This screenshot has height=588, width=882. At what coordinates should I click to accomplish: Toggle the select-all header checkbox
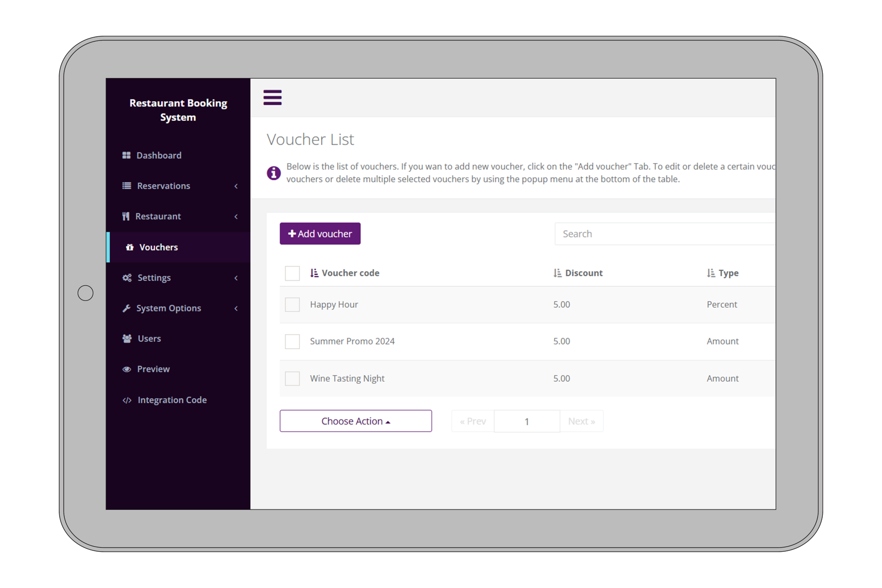pos(292,273)
